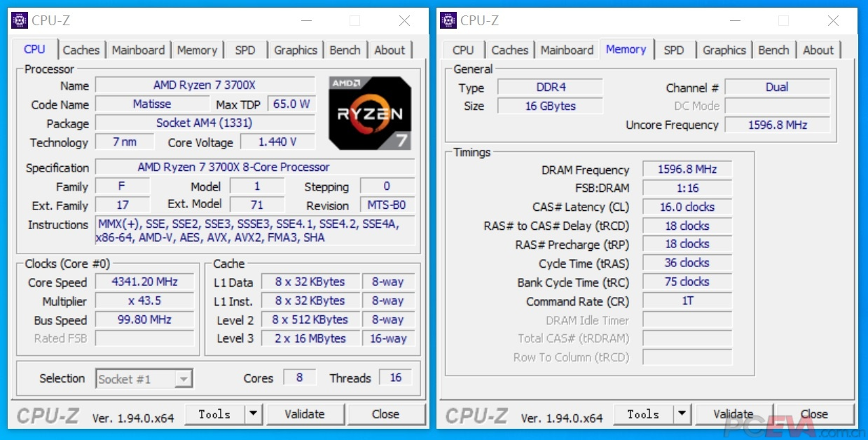Image resolution: width=868 pixels, height=440 pixels.
Task: Click the Close button in right window
Action: click(x=814, y=414)
